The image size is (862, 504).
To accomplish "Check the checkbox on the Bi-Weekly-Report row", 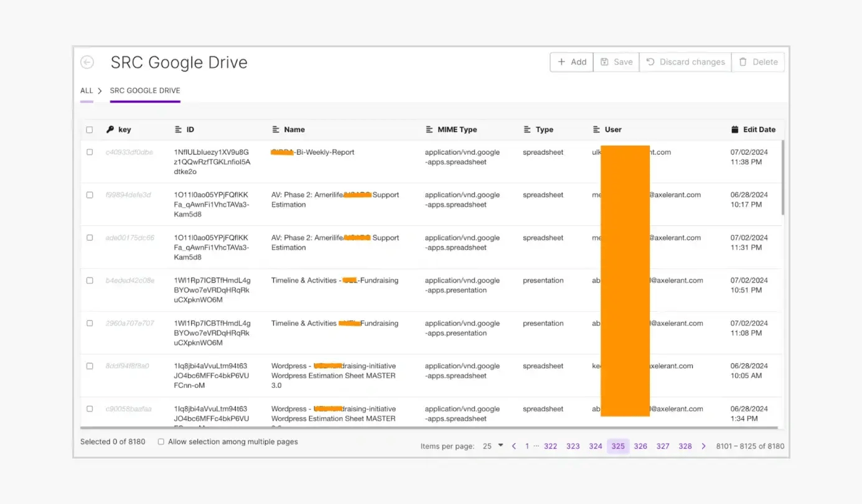I will click(x=89, y=151).
